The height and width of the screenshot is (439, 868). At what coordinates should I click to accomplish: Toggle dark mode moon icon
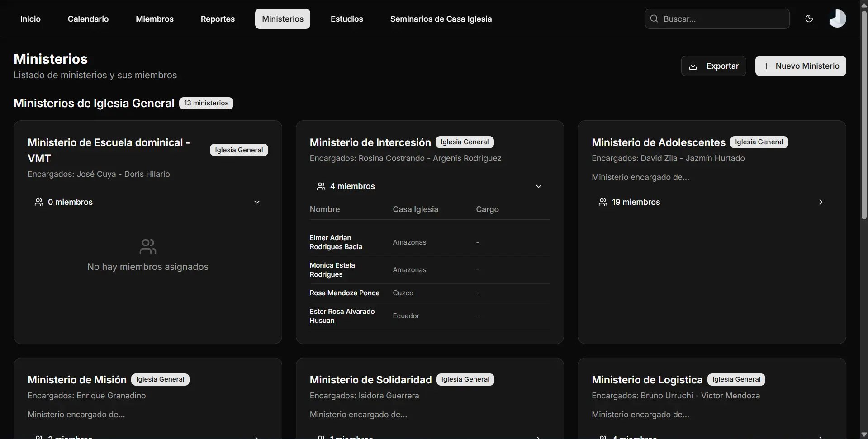tap(809, 19)
